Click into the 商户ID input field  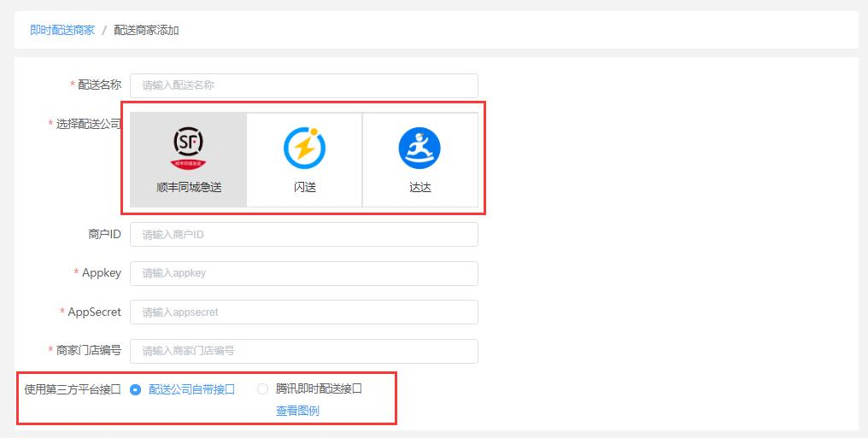[x=304, y=235]
